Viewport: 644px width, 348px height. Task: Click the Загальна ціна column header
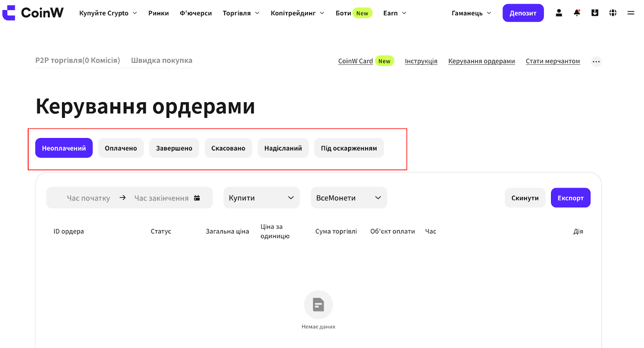(227, 231)
